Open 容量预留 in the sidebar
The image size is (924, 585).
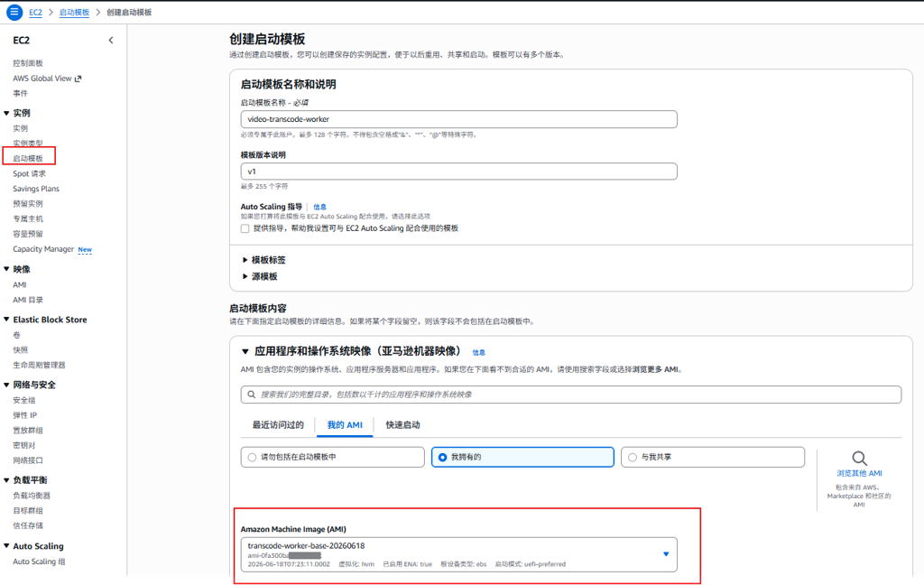pos(28,234)
